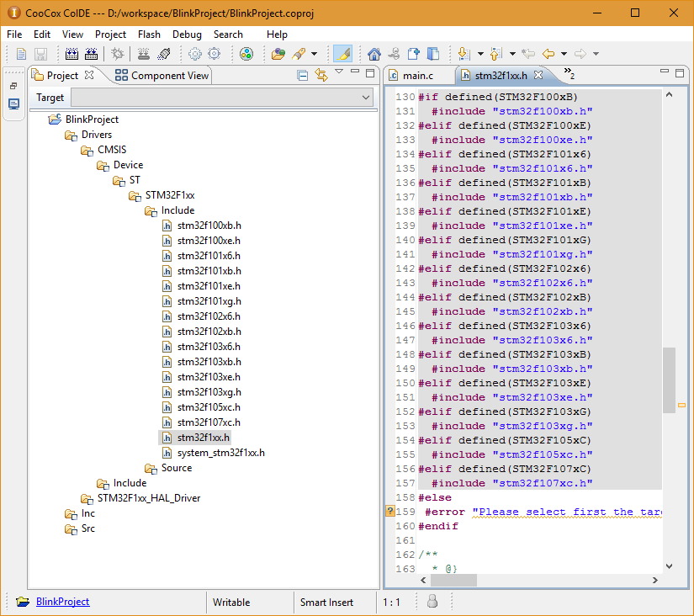Click the Save floppy disk icon
Image resolution: width=694 pixels, height=616 pixels.
pyautogui.click(x=40, y=54)
